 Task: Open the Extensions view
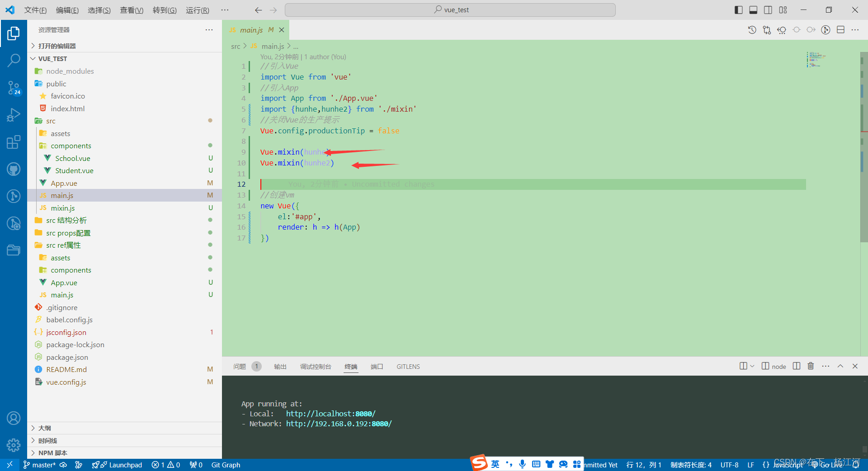(x=14, y=142)
